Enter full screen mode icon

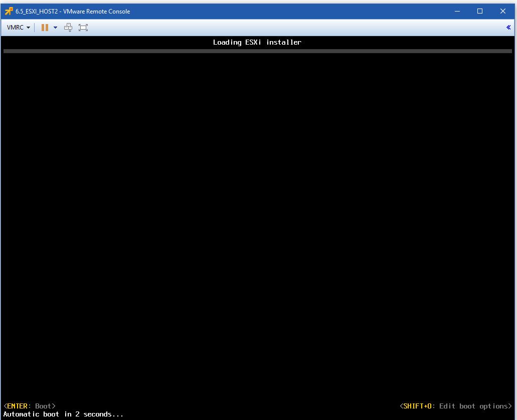point(83,28)
